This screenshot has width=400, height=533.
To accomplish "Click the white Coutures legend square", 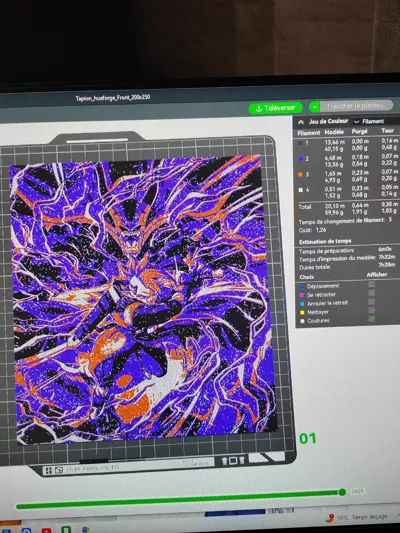I will (x=302, y=321).
